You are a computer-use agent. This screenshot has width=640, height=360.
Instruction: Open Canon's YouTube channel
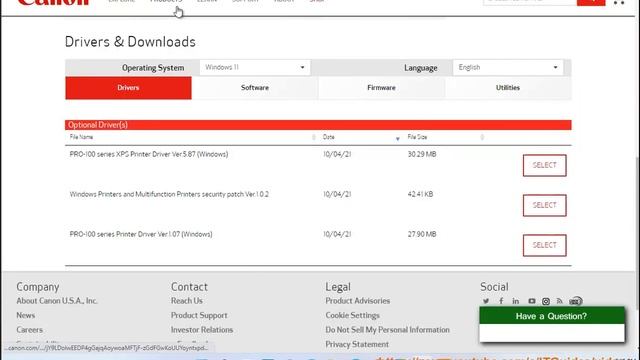pos(531,301)
